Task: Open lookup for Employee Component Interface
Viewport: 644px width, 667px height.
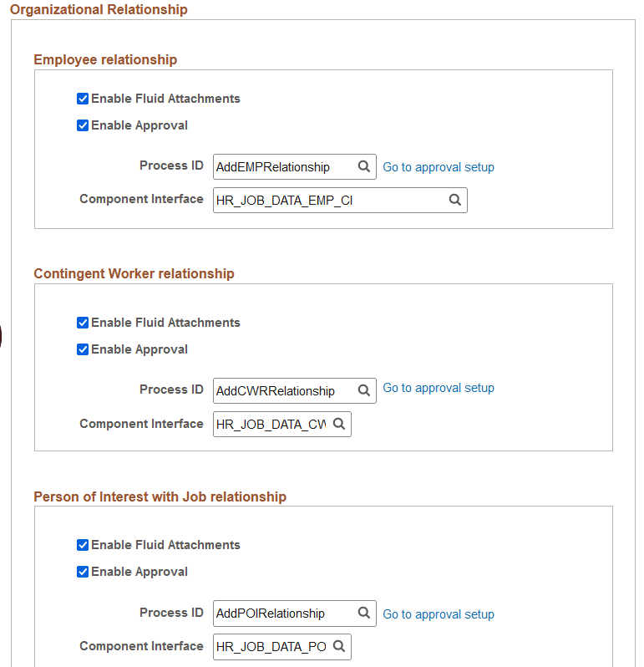Action: click(455, 200)
